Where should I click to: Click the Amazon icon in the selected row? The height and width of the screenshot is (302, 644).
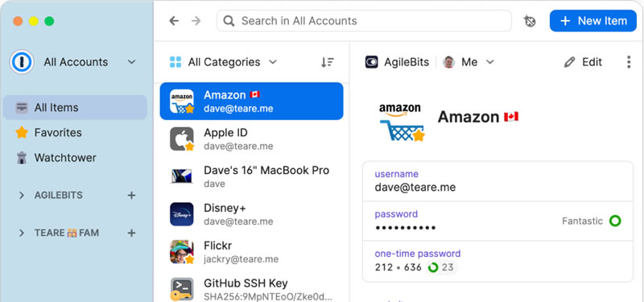pos(182,101)
